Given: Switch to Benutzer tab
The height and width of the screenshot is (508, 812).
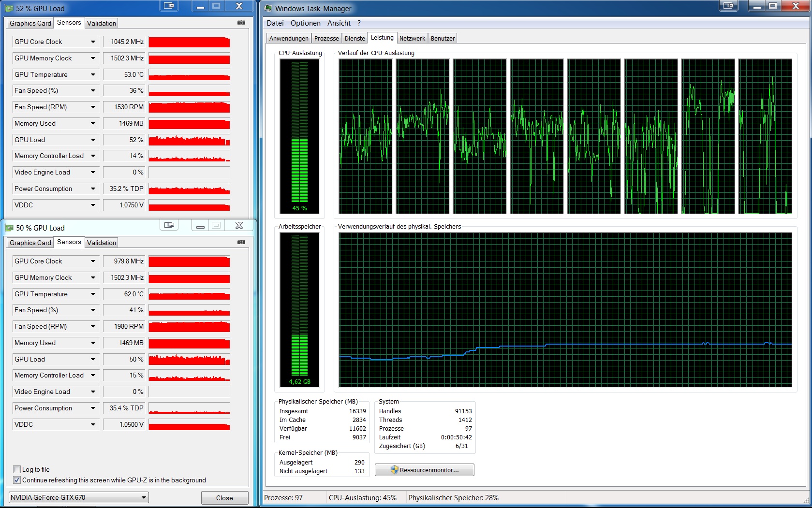Looking at the screenshot, I should coord(443,39).
